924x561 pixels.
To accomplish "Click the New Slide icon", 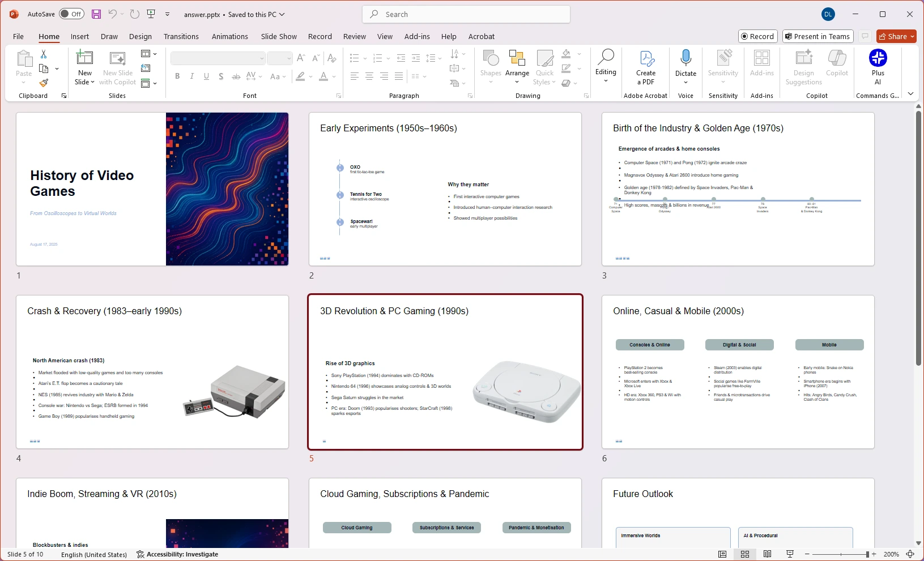I will click(84, 58).
